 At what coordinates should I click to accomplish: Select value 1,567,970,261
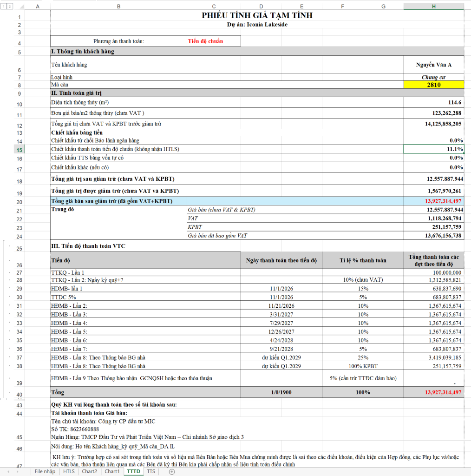point(434,191)
